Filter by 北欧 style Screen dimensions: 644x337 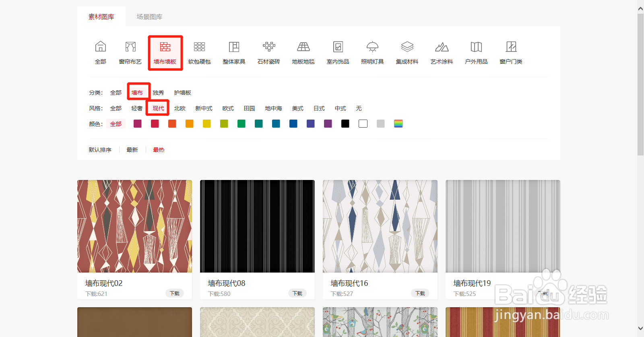coord(180,108)
